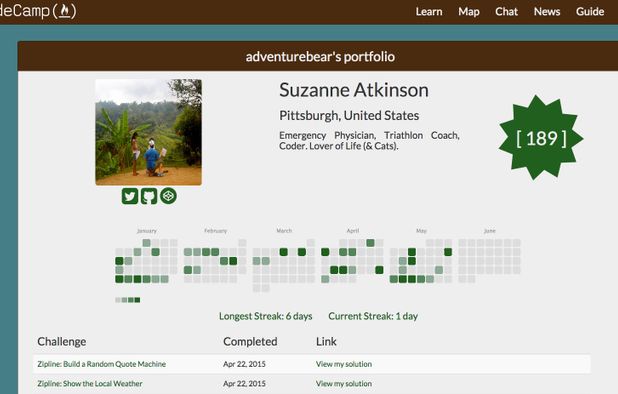Open the Learn menu item
Image resolution: width=618 pixels, height=394 pixels.
click(429, 11)
